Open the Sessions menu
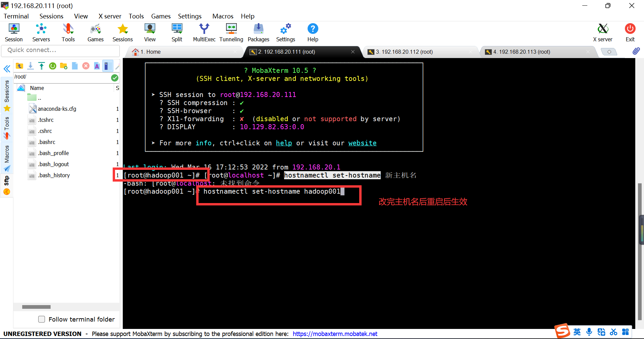 tap(51, 16)
